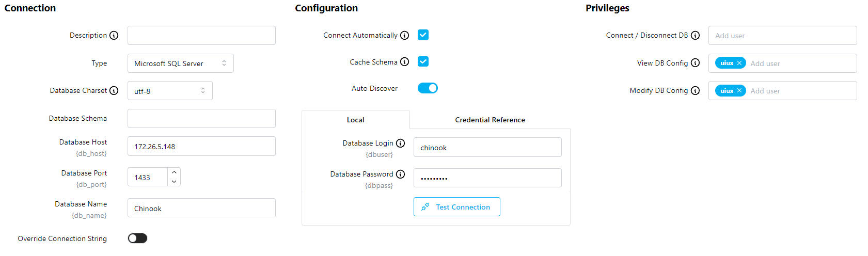This screenshot has width=868, height=256.
Task: Remove uiux user from View DB Config
Action: coord(739,63)
